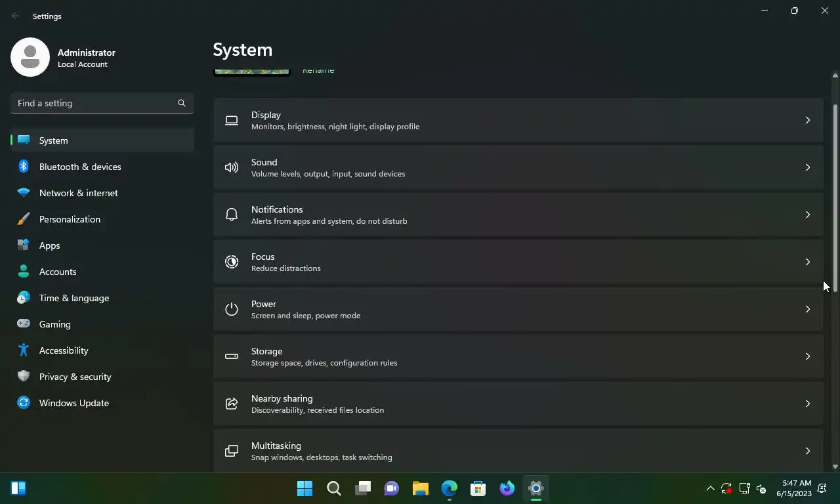Expand the Power row chevron
The image size is (840, 504).
[x=808, y=309]
